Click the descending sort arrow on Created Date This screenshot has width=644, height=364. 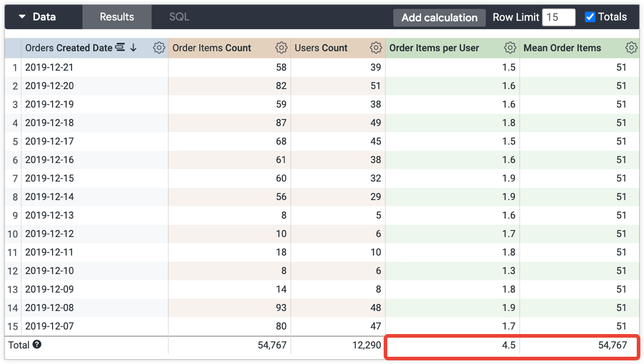[133, 48]
